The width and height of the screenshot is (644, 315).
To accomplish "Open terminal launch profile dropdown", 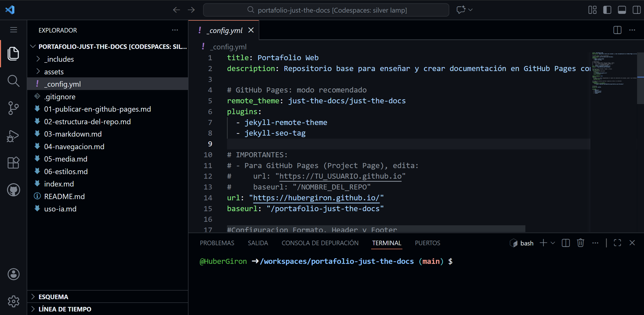I will (552, 243).
